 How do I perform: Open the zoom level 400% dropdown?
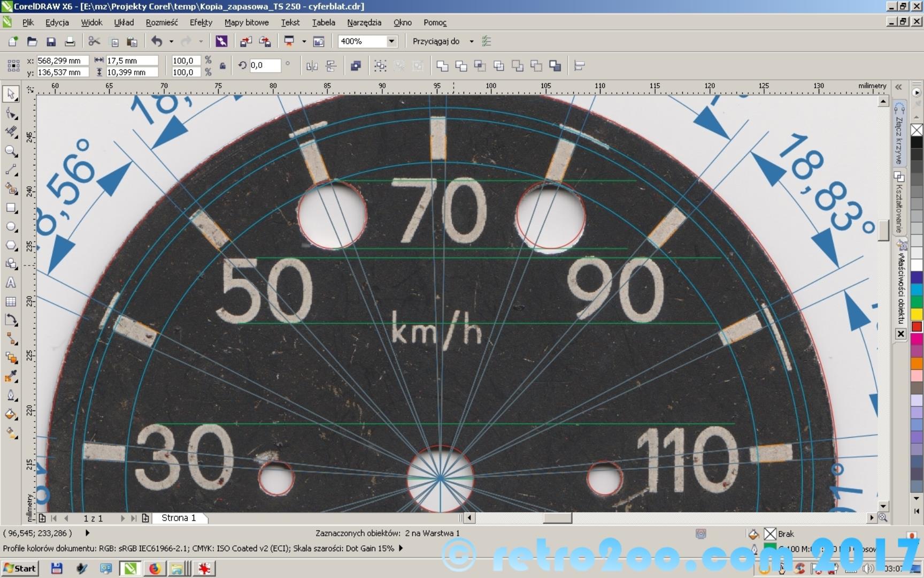(391, 41)
